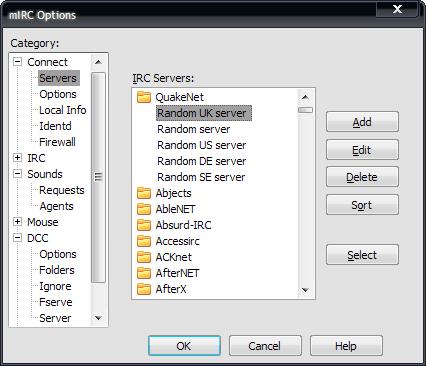The image size is (426, 366).
Task: Open the Firewall settings category
Action: [x=57, y=142]
